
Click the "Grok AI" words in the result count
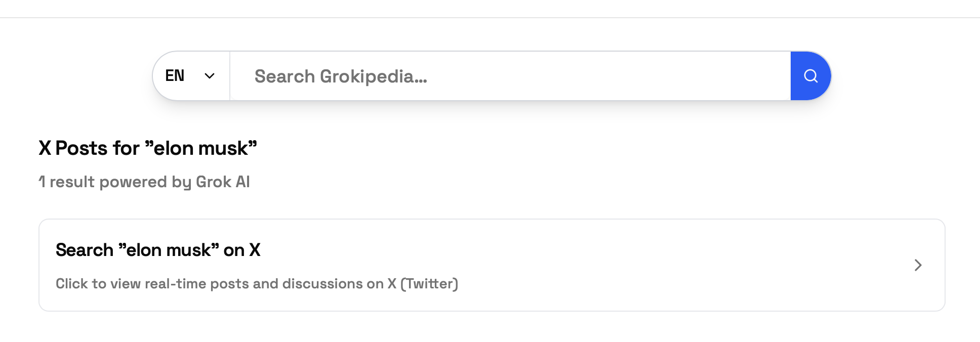(223, 182)
